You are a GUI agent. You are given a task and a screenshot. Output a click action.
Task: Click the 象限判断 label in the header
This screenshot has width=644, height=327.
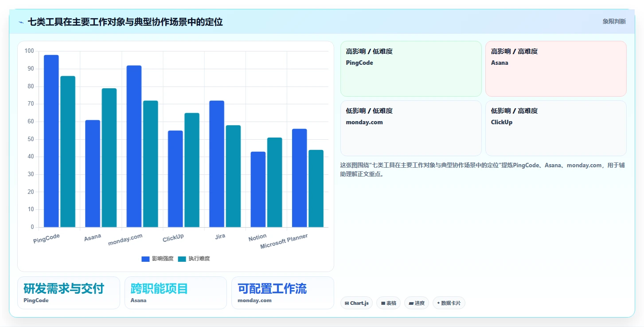614,21
